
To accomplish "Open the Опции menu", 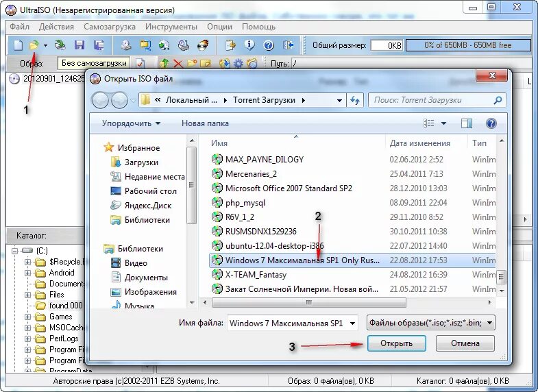I will (219, 27).
